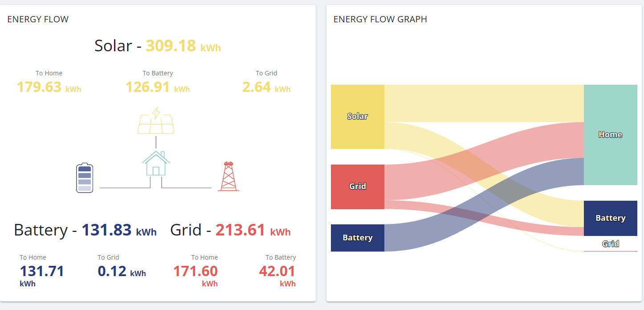Click Solar To Home 179.63 kWh value

tap(49, 87)
